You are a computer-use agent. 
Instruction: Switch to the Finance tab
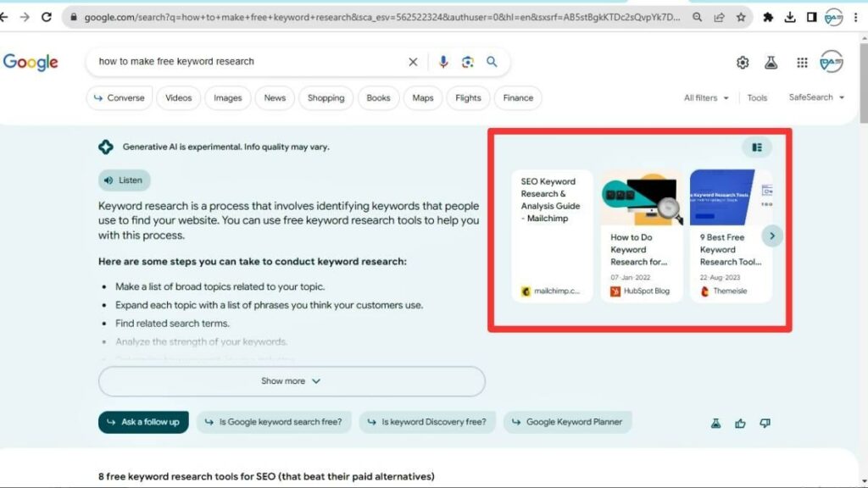518,98
